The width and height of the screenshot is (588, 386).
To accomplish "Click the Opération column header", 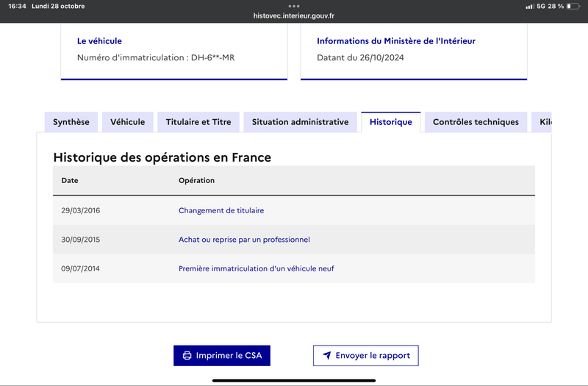I will (196, 180).
